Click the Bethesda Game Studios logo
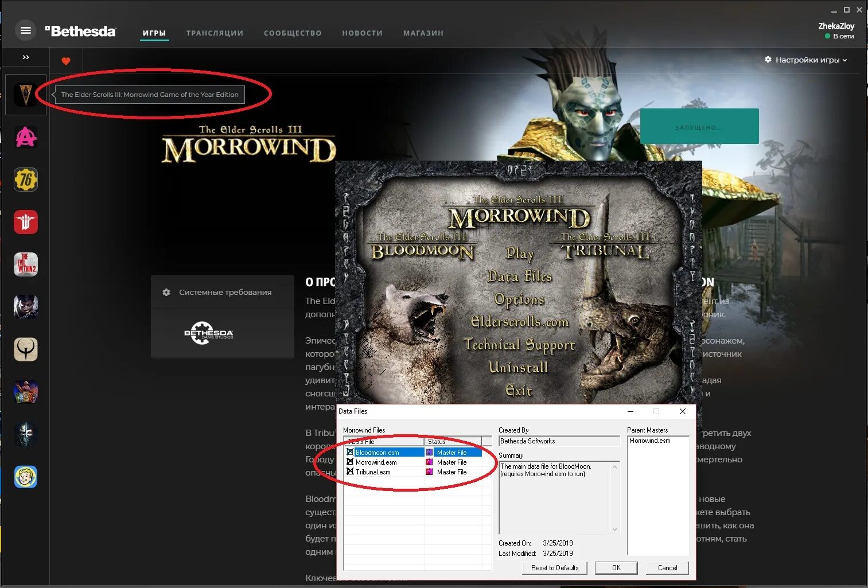Viewport: 868px width, 588px height. point(209,333)
